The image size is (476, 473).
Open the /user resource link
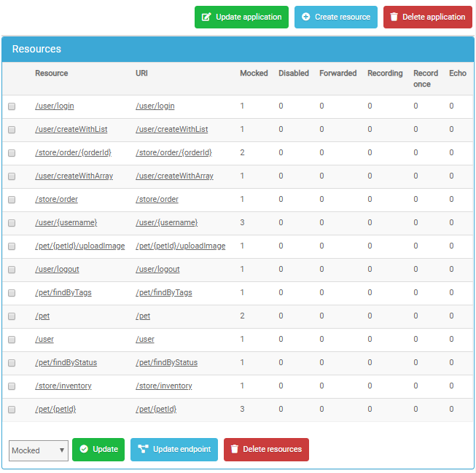(44, 339)
